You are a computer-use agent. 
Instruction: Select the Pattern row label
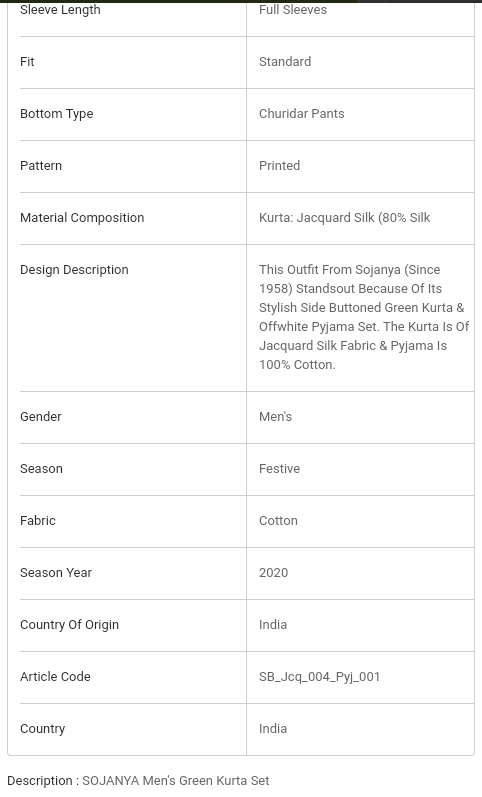[x=41, y=166]
